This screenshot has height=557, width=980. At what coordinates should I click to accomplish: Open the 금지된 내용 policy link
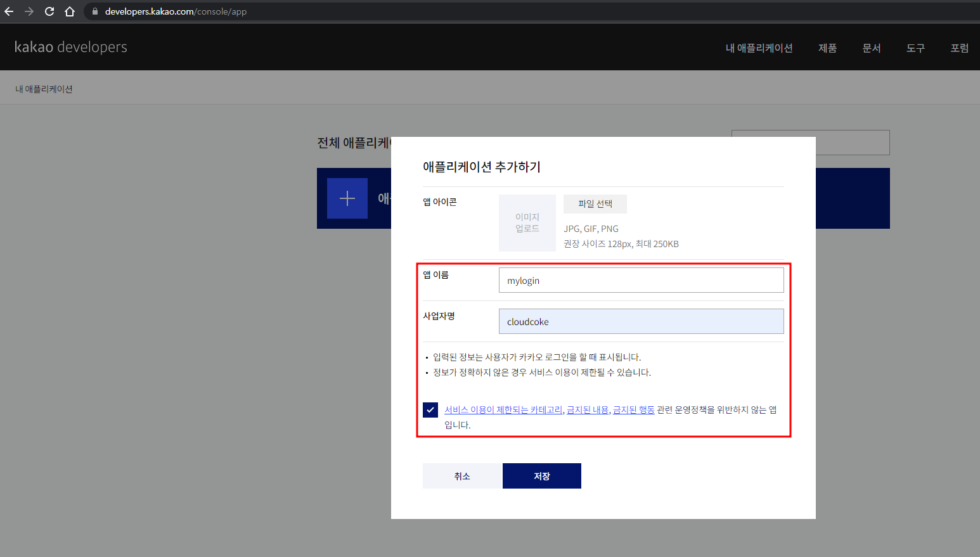(586, 409)
